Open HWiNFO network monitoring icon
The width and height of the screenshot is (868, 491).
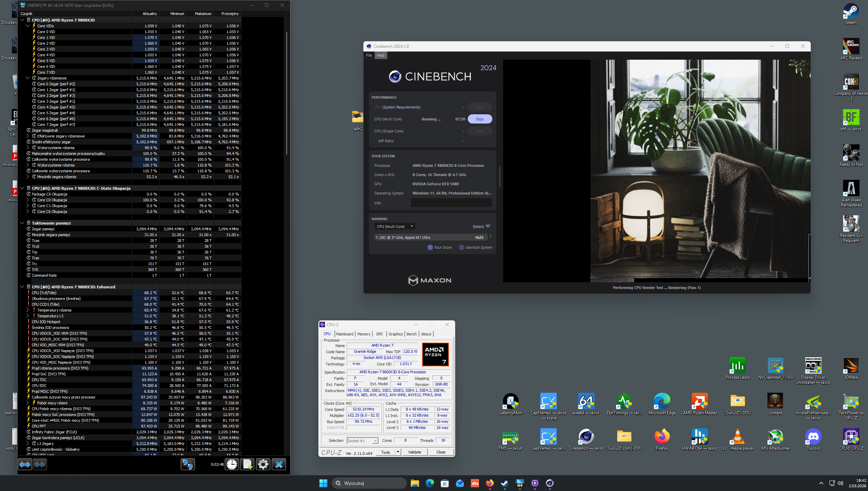[188, 464]
